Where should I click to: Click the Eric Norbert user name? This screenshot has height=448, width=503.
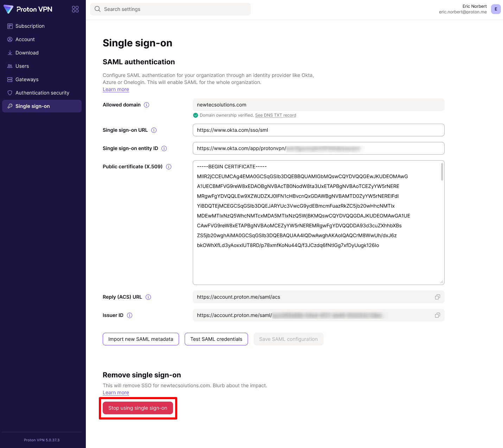coord(475,6)
